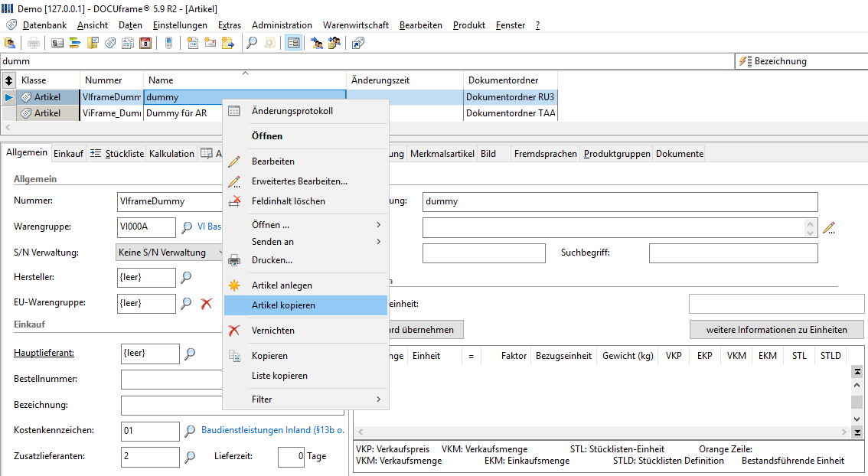Open the Administration menu

[x=282, y=25]
